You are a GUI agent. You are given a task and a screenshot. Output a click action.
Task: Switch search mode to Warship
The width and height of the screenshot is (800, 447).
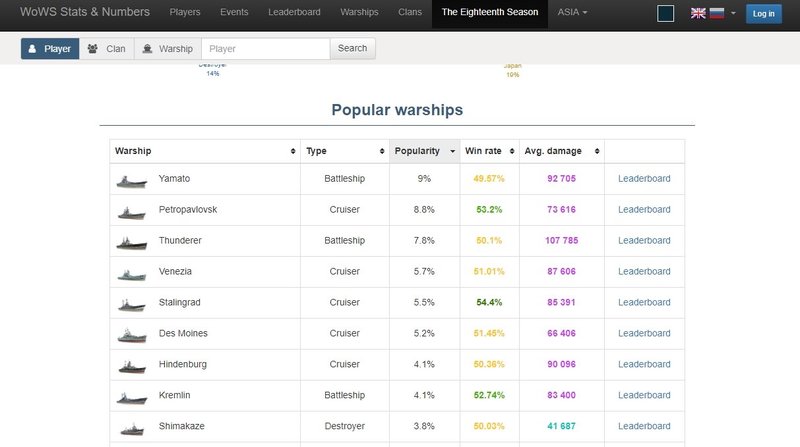pos(168,48)
